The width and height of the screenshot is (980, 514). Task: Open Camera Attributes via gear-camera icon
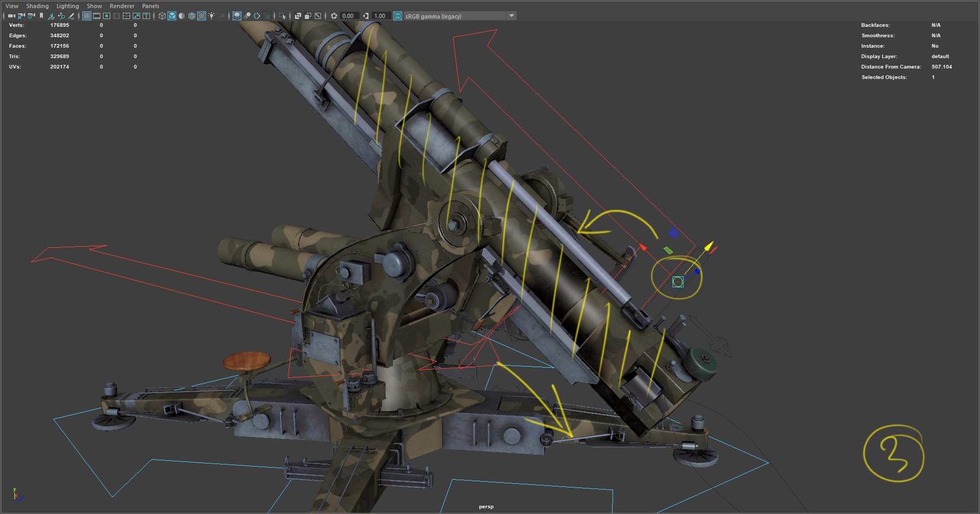[31, 16]
